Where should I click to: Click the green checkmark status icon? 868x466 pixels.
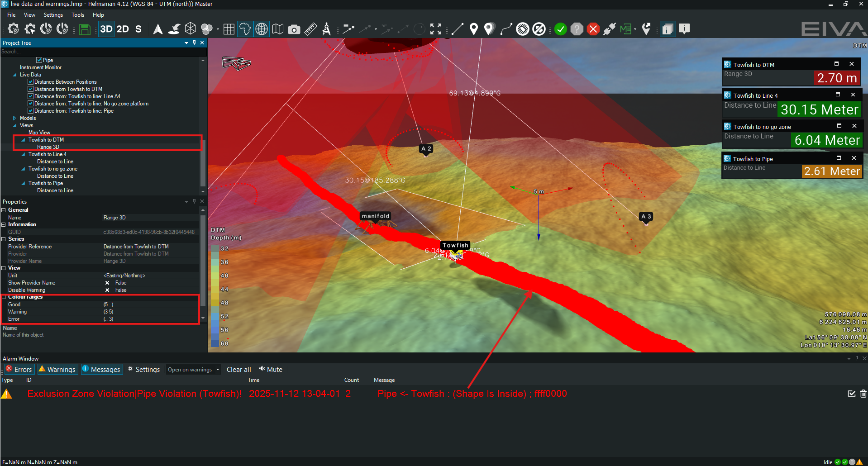561,29
